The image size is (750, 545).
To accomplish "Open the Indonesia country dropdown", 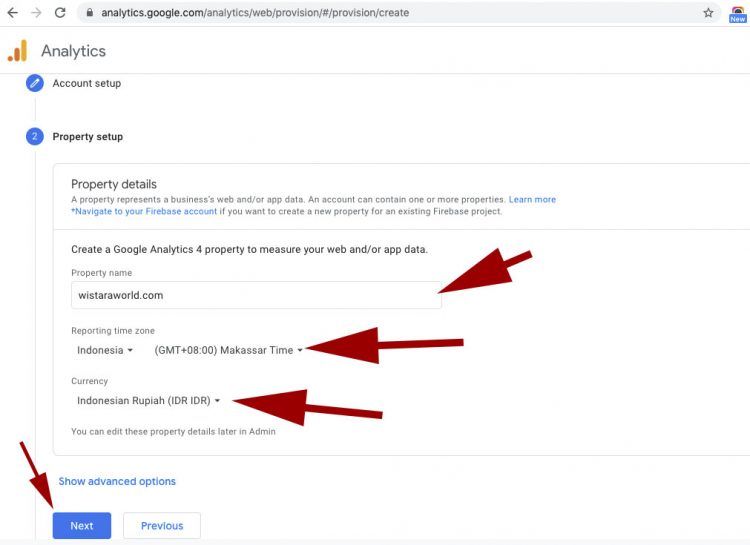I will pyautogui.click(x=105, y=350).
